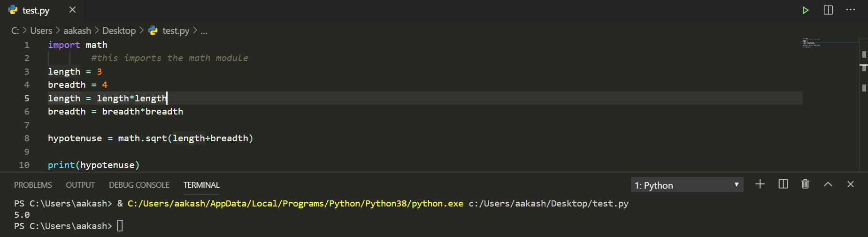The image size is (868, 237).
Task: Split the editor to the right
Action: [829, 10]
